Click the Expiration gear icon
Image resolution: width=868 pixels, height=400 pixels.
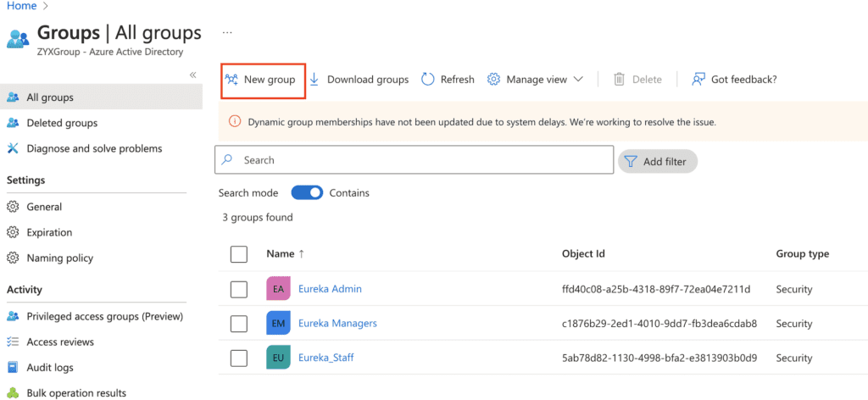coord(14,232)
